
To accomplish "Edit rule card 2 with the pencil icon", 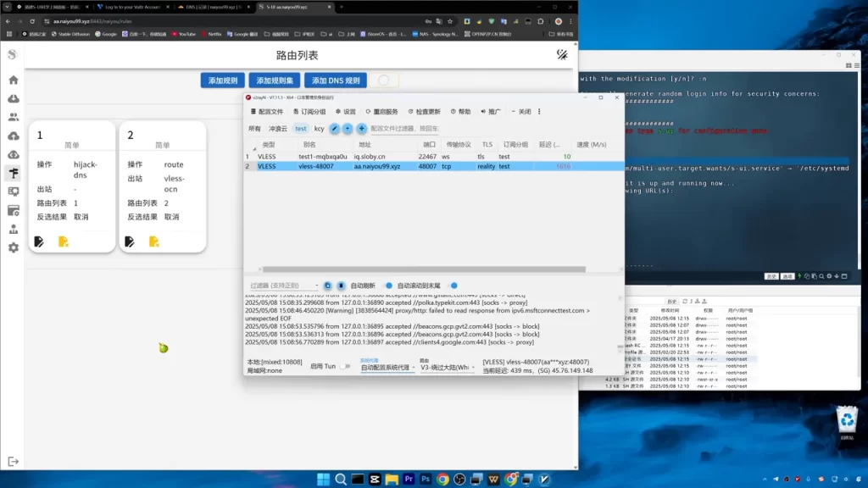I will (130, 241).
